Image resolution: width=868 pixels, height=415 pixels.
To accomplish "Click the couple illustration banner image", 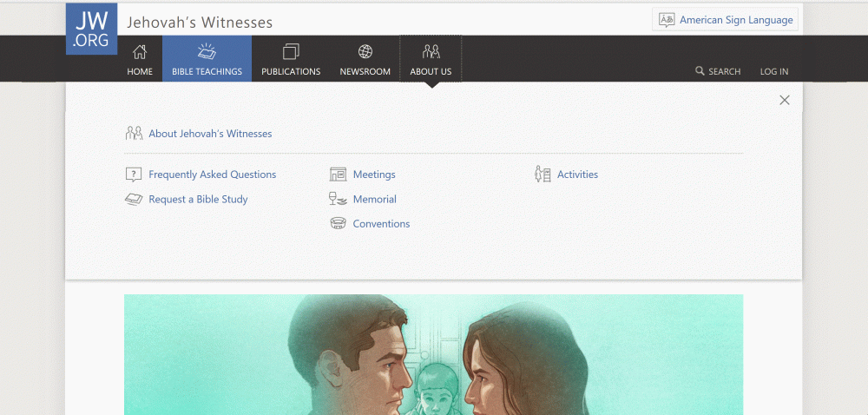I will [x=433, y=355].
